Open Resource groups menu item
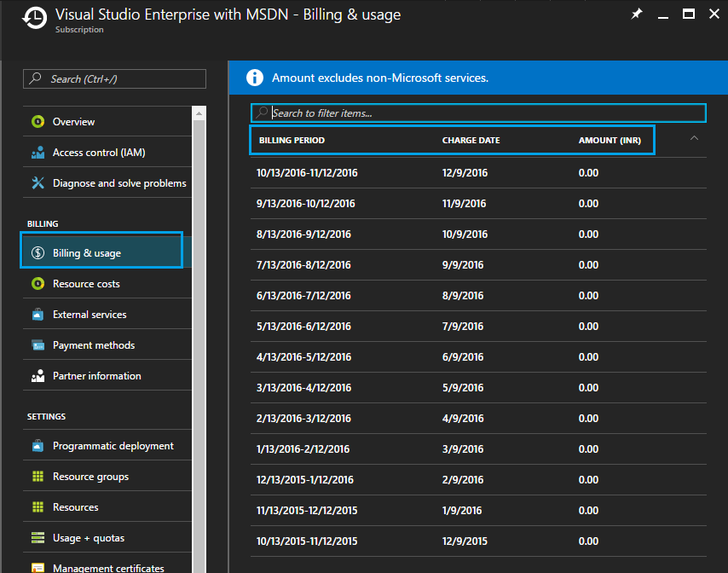The height and width of the screenshot is (573, 728). (x=90, y=477)
